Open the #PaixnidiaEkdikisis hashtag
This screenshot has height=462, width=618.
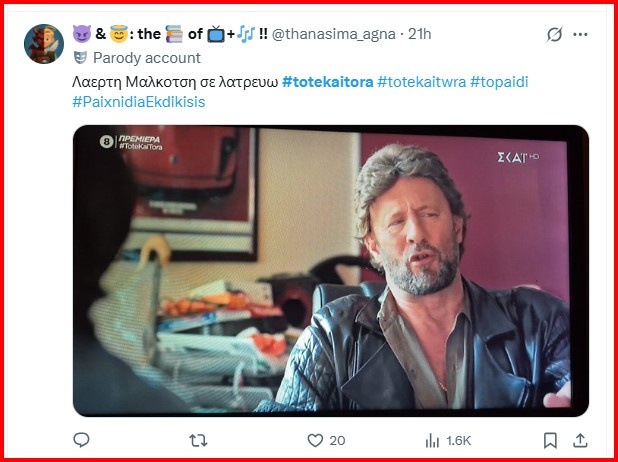click(138, 102)
